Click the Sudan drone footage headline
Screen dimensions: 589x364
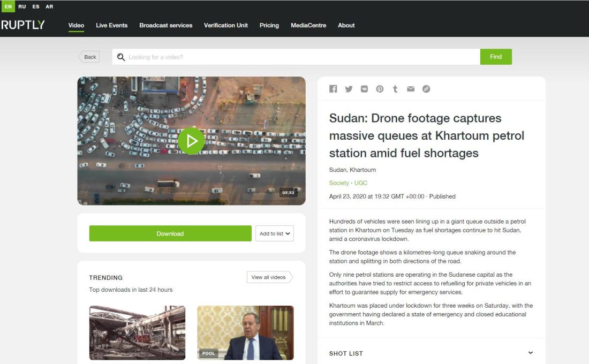pyautogui.click(x=426, y=135)
